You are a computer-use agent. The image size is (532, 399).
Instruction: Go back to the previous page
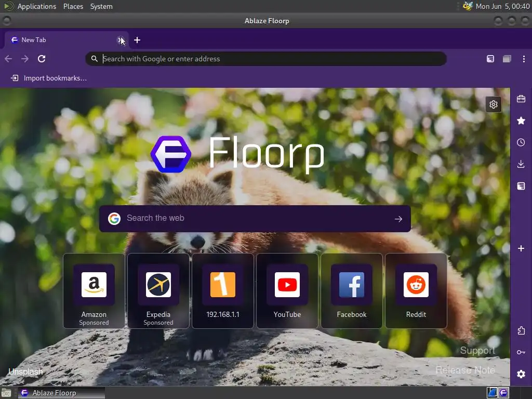click(x=8, y=59)
